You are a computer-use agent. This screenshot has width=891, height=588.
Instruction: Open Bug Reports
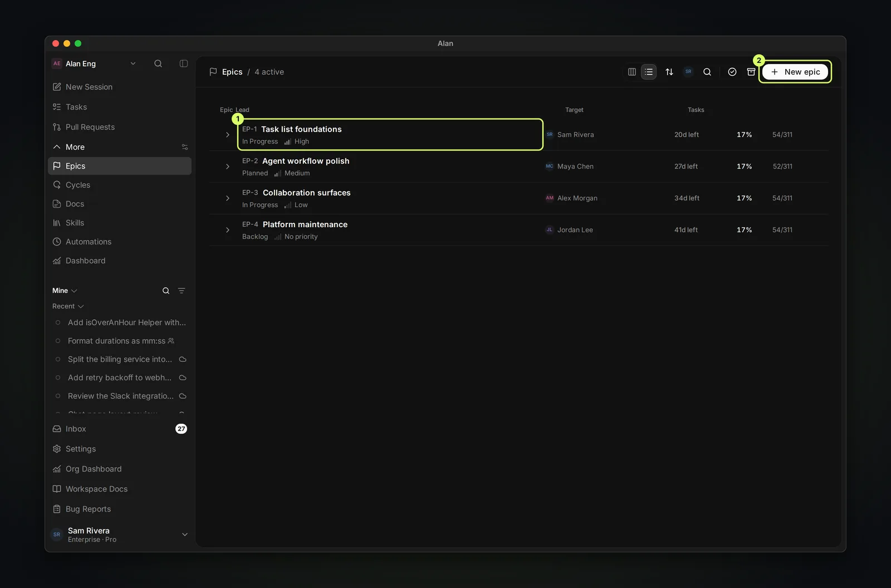120,509
